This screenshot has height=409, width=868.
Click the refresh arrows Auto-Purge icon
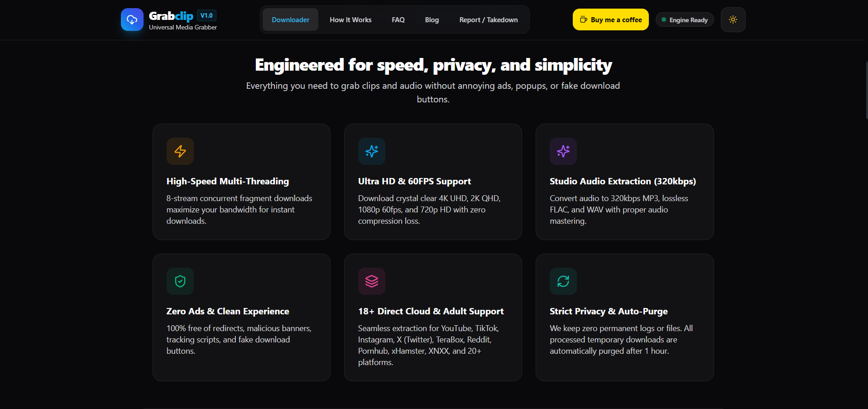(563, 281)
